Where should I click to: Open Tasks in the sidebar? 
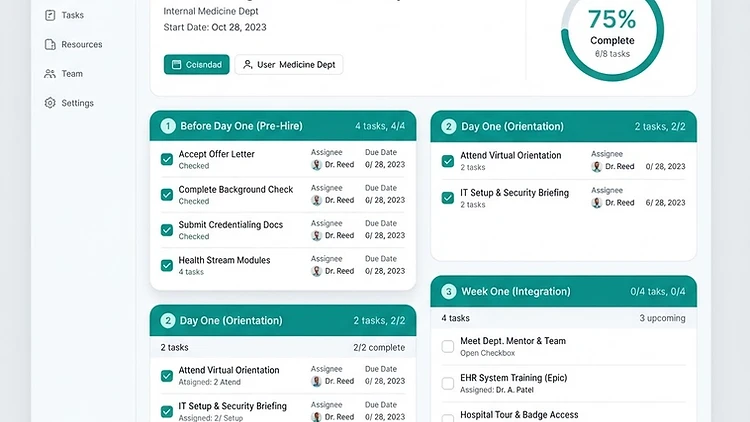coord(64,15)
